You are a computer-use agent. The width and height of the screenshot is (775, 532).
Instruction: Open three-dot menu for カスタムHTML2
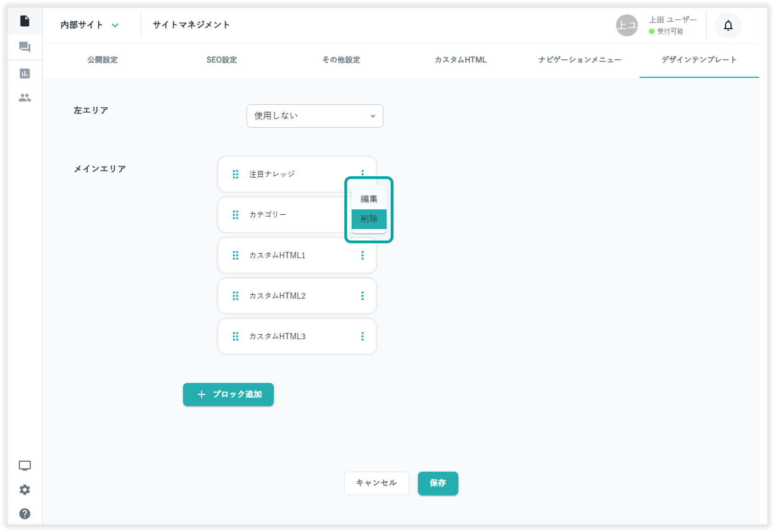click(362, 296)
